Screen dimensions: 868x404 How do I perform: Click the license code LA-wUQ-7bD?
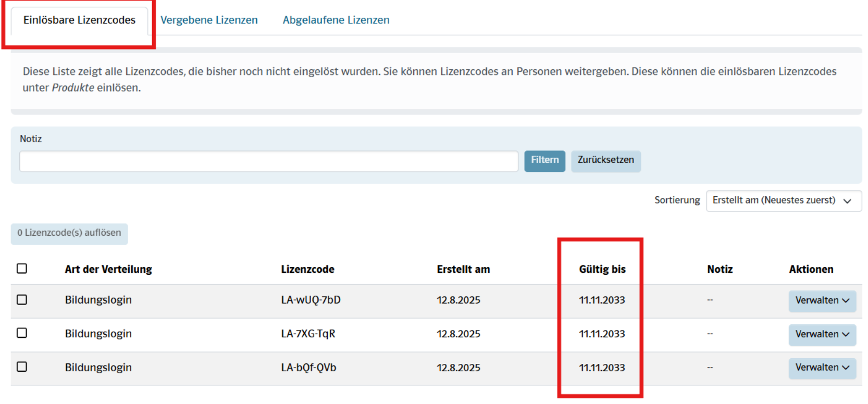pos(311,300)
